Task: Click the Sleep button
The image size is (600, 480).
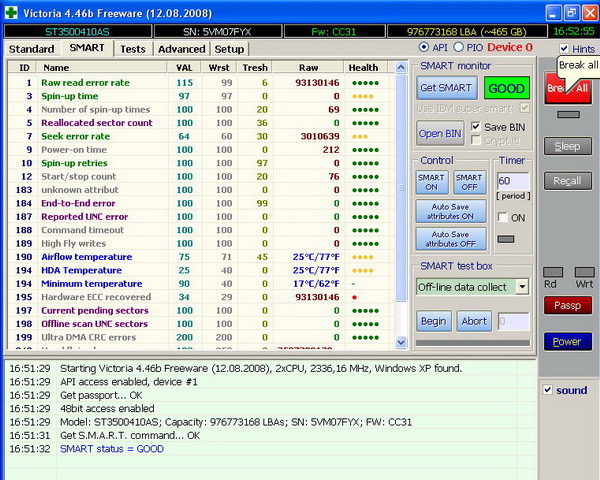Action: 567,146
